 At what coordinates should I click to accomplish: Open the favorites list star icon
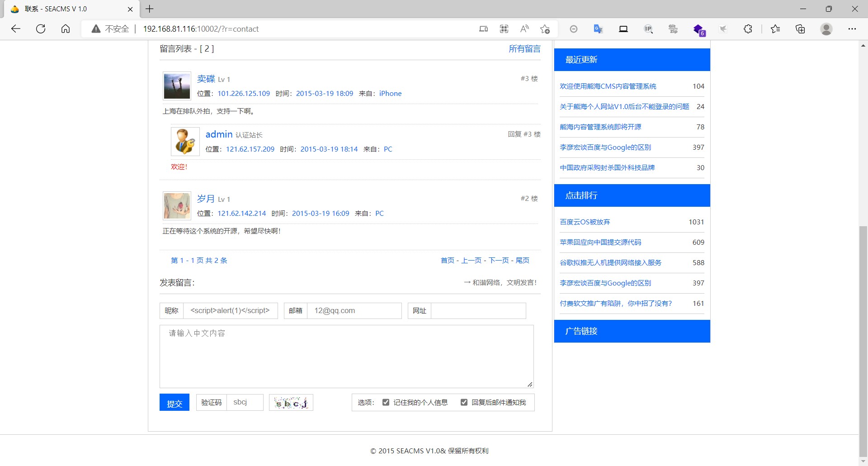pos(775,29)
